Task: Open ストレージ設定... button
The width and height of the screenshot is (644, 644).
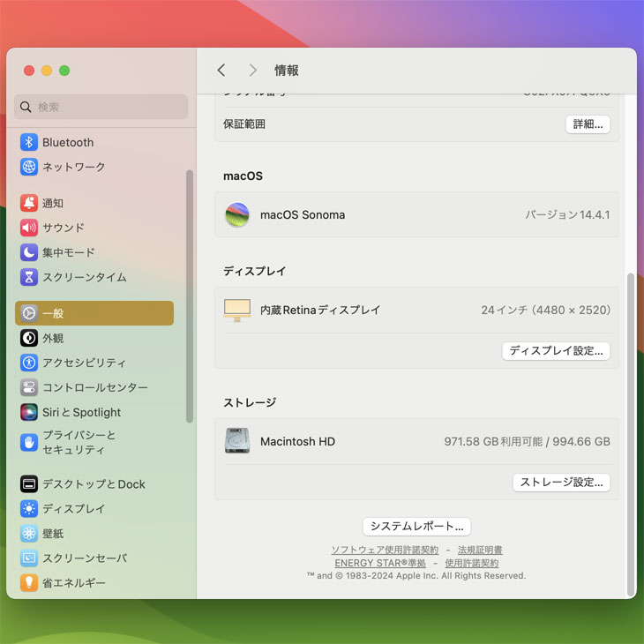Action: pyautogui.click(x=561, y=483)
